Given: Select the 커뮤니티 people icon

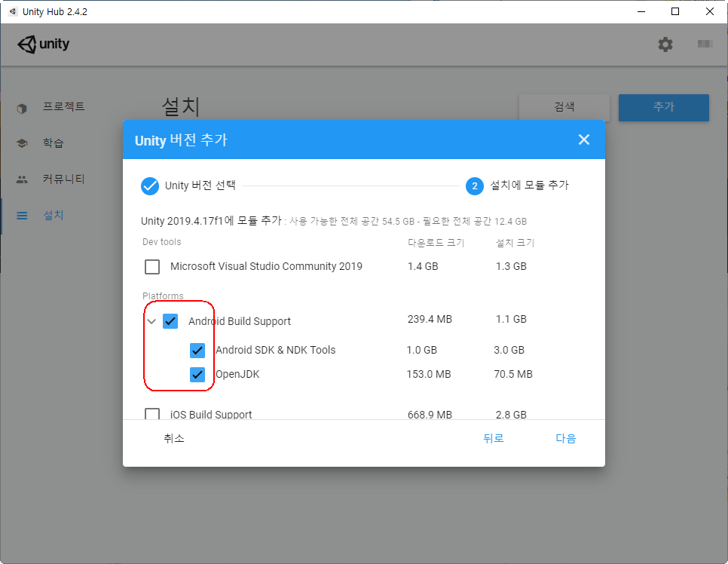Looking at the screenshot, I should pyautogui.click(x=22, y=179).
